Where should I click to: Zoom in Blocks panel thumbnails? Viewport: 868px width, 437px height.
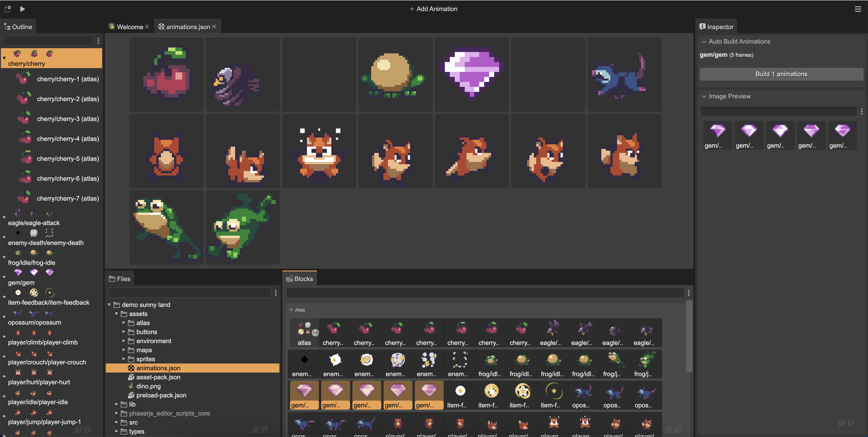pyautogui.click(x=669, y=430)
